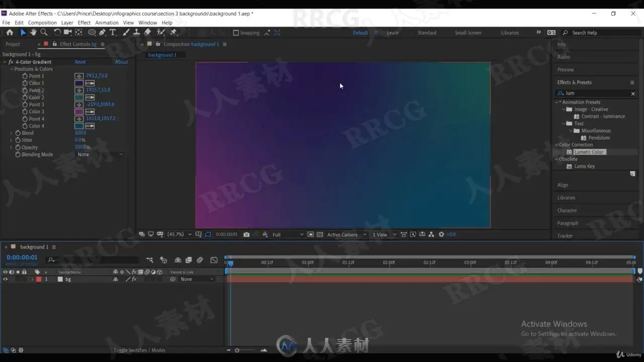
Task: Click the Draft 3D icon in timeline
Action: tap(164, 260)
